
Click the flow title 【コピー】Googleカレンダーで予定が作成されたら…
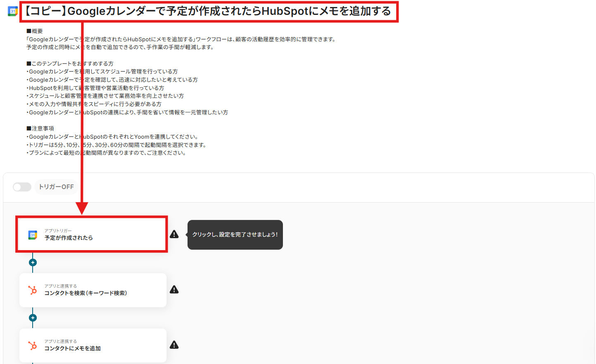(208, 11)
